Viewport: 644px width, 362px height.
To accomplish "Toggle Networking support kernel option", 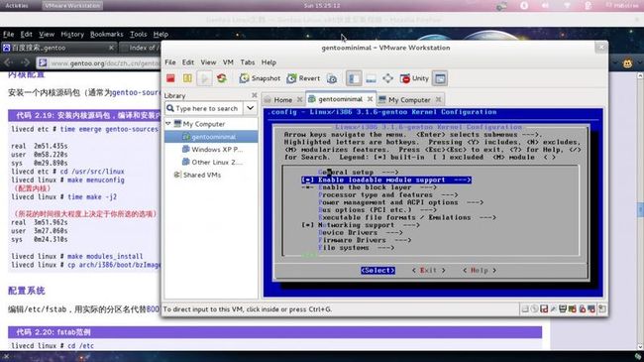I will (361, 225).
